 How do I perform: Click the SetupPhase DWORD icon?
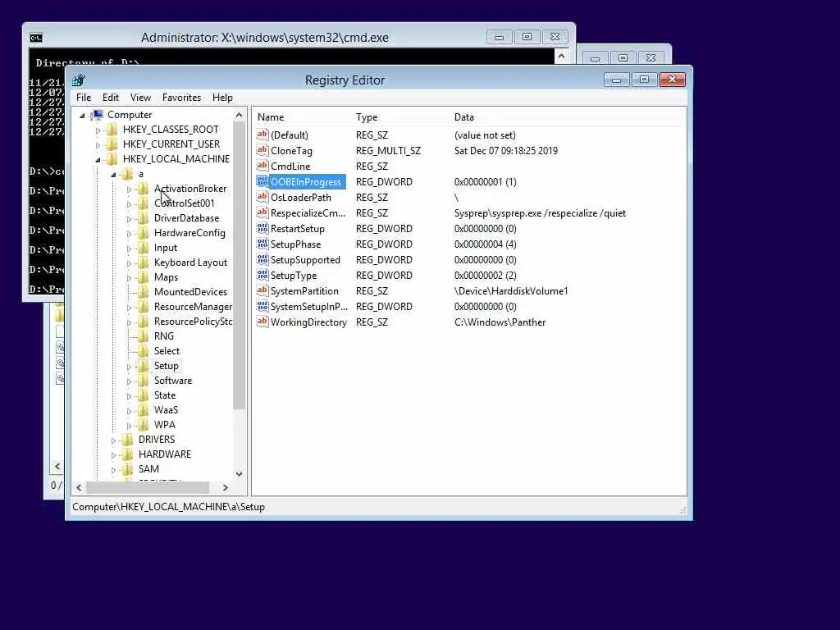(x=262, y=244)
